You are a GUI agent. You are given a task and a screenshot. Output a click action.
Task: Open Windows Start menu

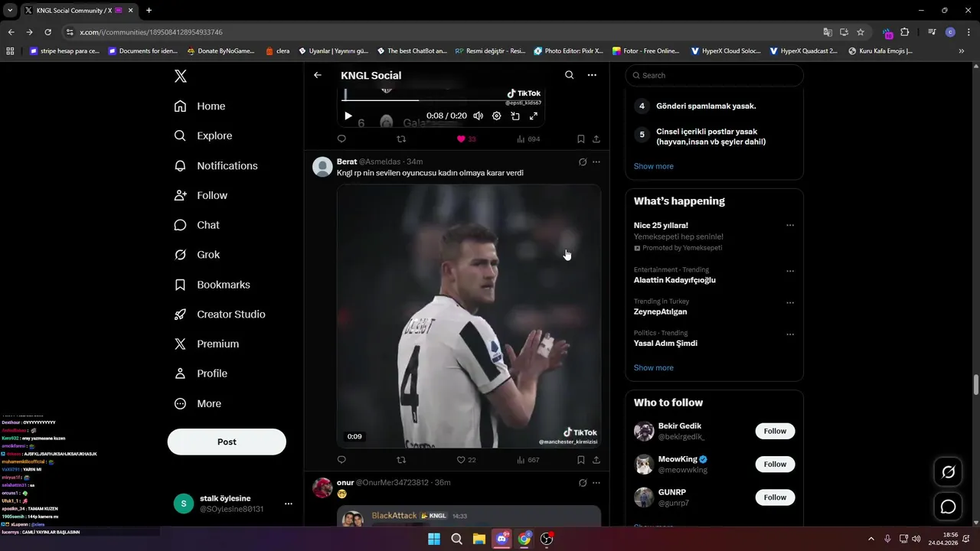pyautogui.click(x=434, y=539)
